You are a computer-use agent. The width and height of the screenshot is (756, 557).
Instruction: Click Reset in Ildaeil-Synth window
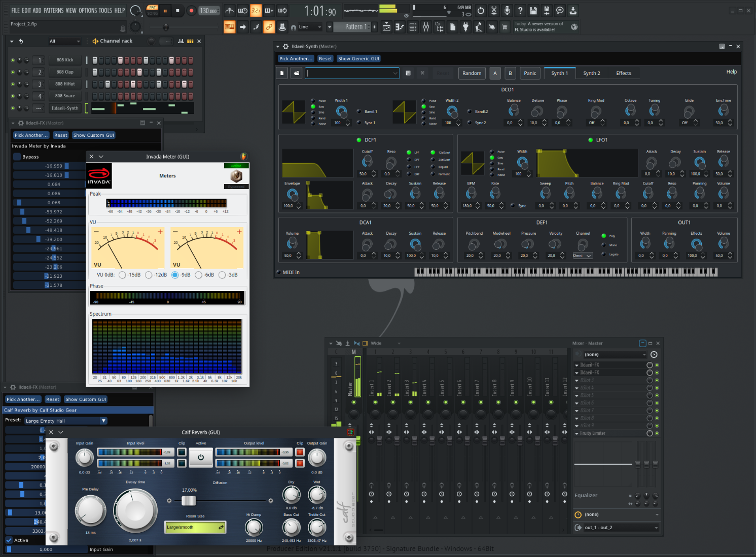pos(326,59)
